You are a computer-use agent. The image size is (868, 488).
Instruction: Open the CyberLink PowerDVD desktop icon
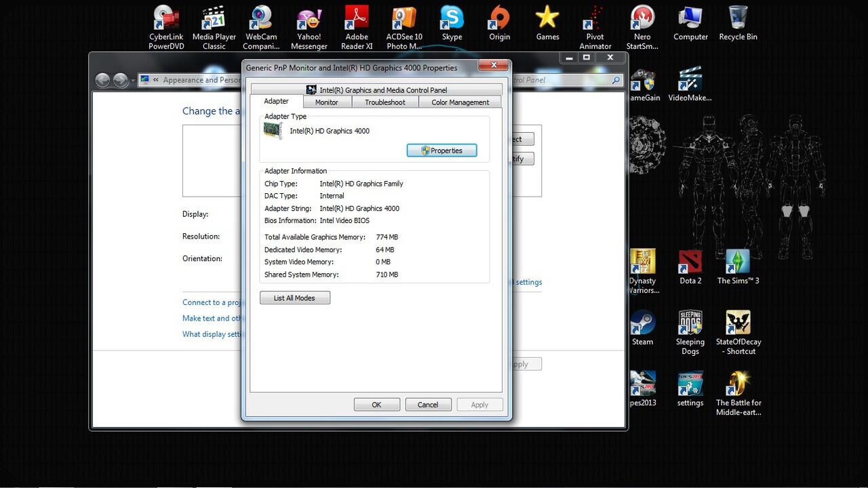point(166,27)
